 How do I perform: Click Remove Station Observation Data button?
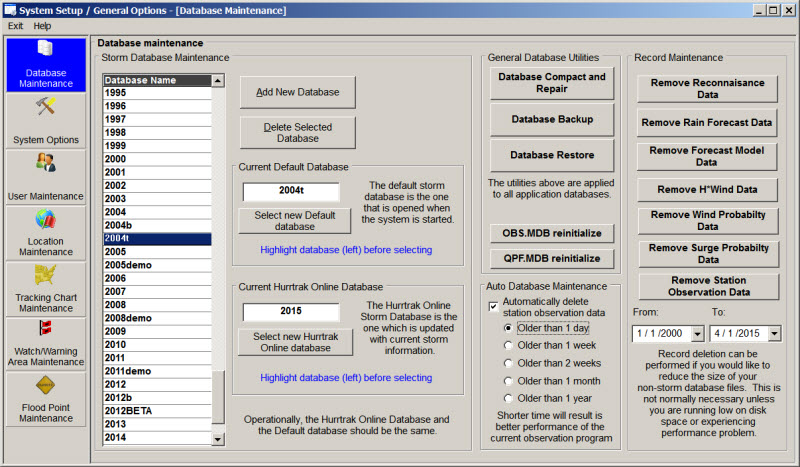pyautogui.click(x=709, y=286)
